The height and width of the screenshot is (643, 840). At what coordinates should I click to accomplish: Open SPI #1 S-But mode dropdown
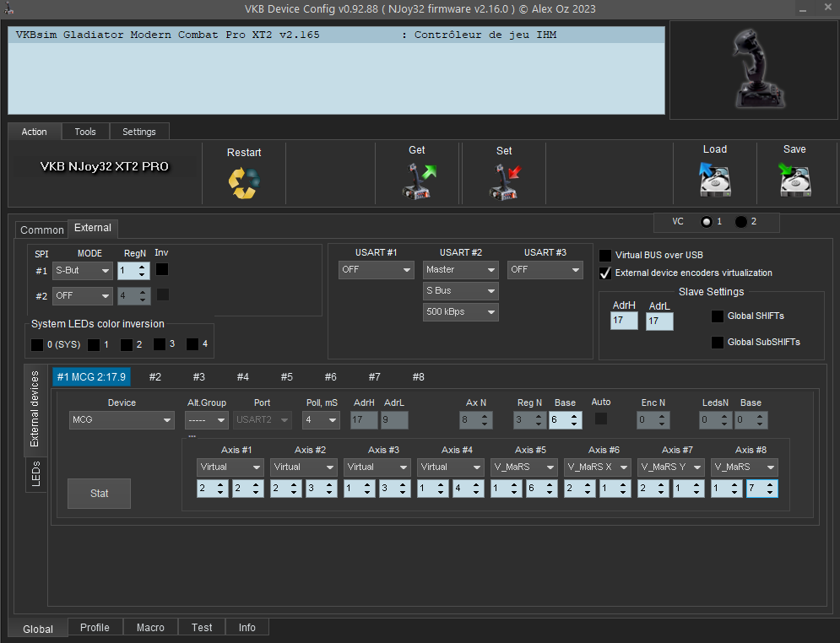[82, 271]
